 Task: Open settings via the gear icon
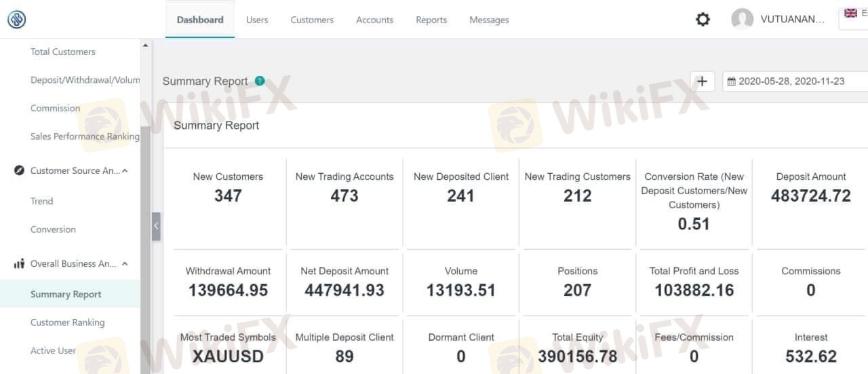[703, 20]
